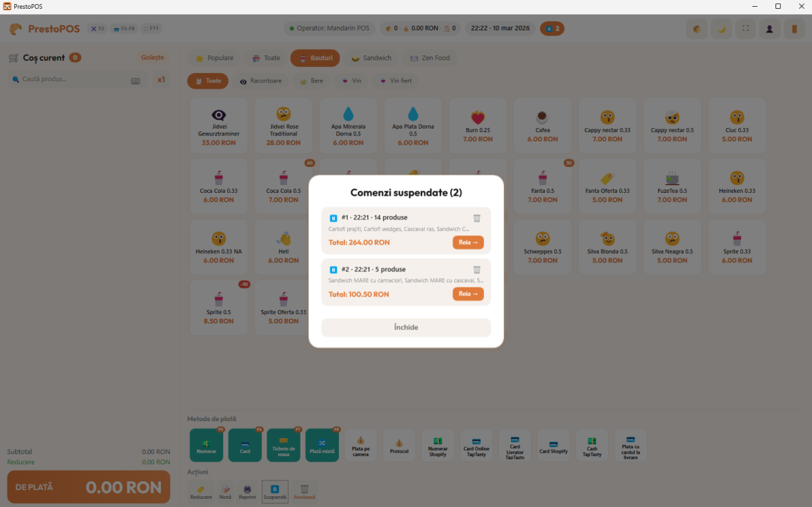The image size is (812, 507).
Task: Delete suspended order #1 using its trash icon
Action: 476,218
